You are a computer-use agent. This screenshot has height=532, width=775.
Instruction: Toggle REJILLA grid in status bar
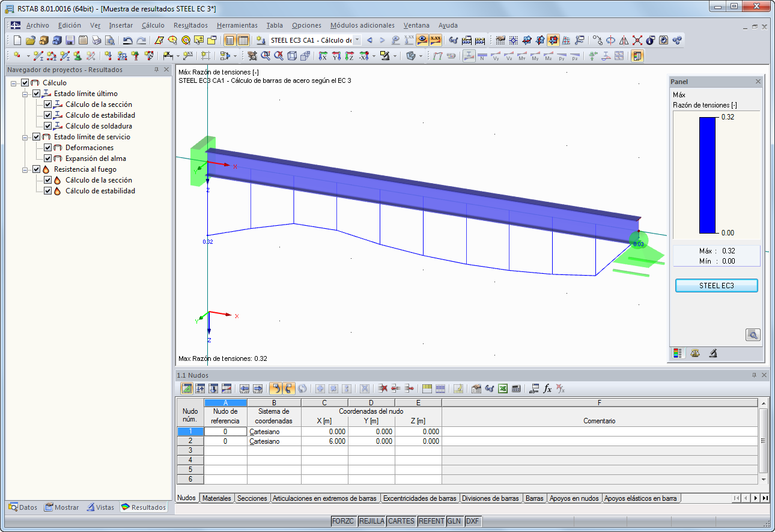point(371,521)
